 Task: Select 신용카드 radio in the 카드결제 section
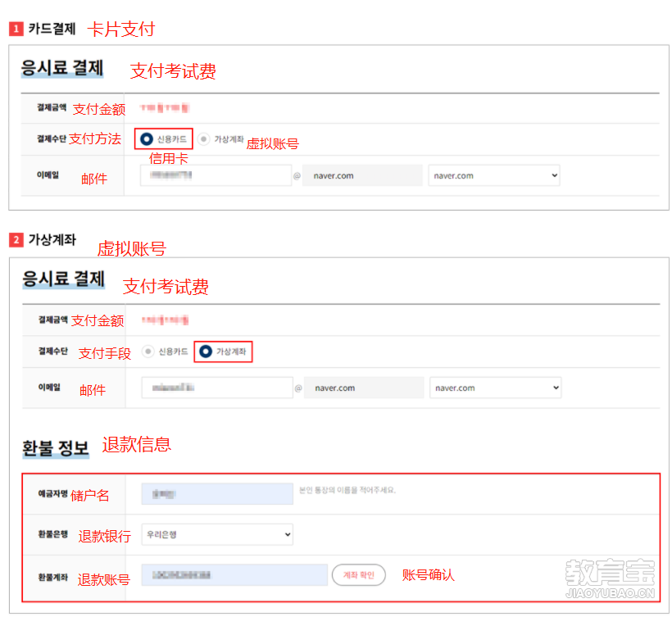(x=146, y=139)
